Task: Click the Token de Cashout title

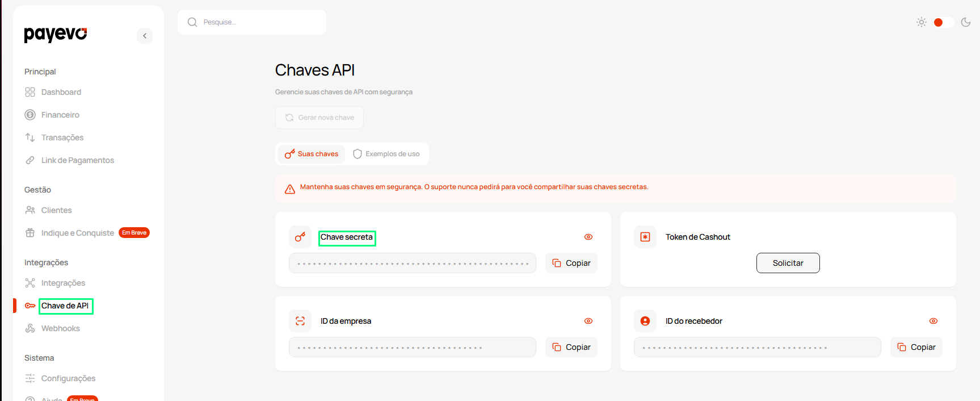Action: [698, 237]
